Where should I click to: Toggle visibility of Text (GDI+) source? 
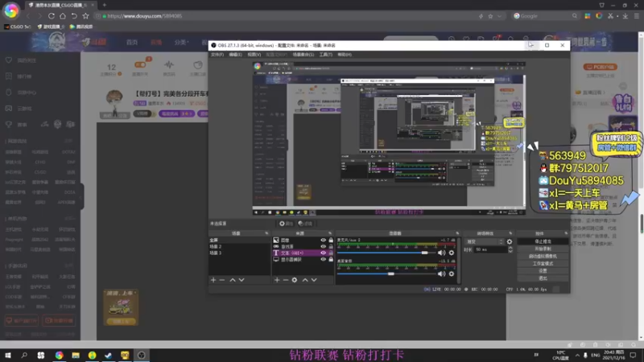(x=324, y=253)
